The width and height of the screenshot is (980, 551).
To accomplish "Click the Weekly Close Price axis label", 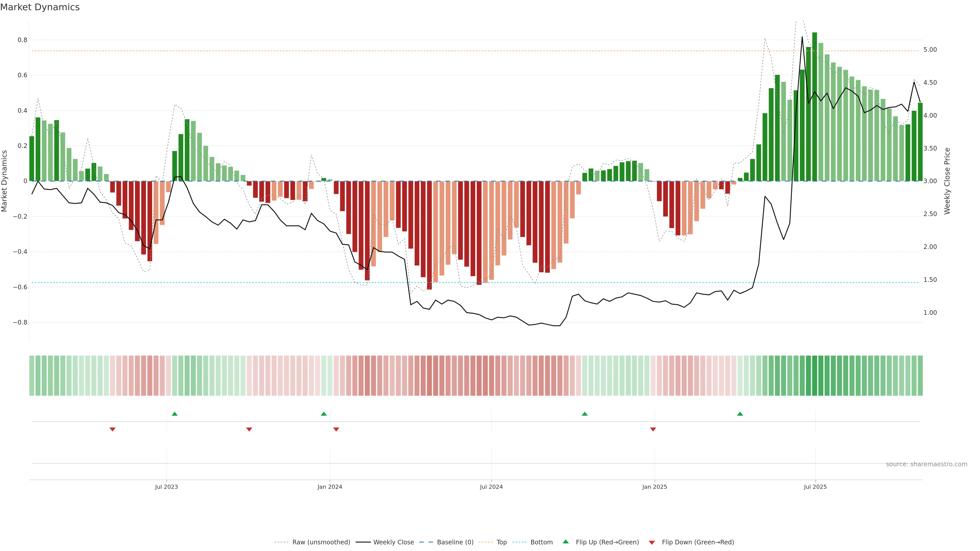I will click(947, 181).
